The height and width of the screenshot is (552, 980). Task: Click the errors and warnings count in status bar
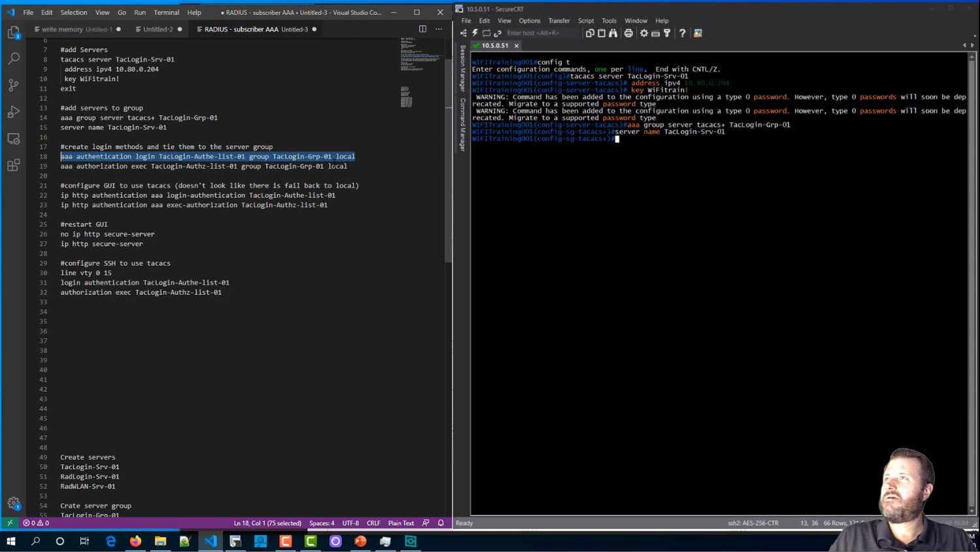coord(36,523)
